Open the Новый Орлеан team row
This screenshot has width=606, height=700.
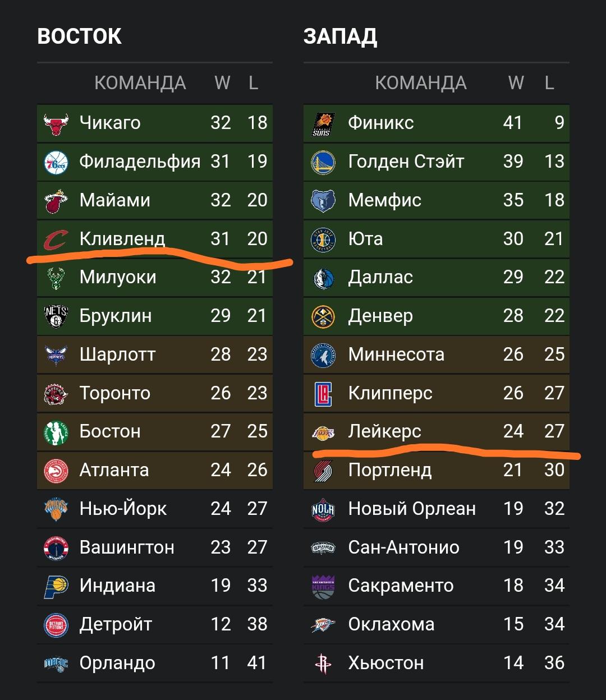coord(437,509)
